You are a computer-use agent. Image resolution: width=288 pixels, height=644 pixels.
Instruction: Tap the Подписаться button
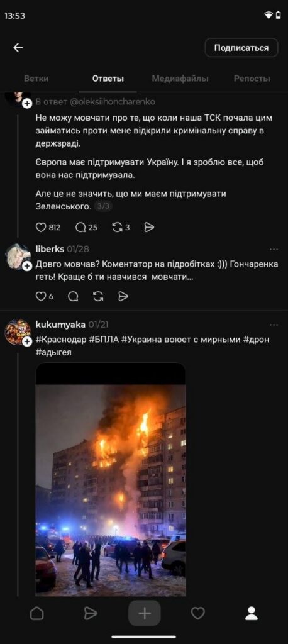pos(241,48)
